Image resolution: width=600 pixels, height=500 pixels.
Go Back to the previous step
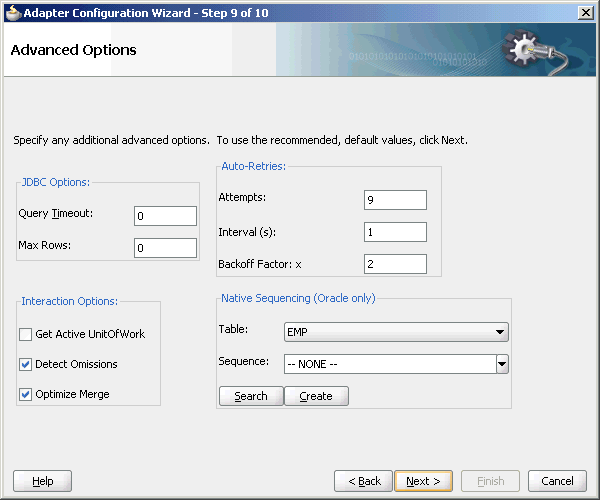tap(364, 481)
